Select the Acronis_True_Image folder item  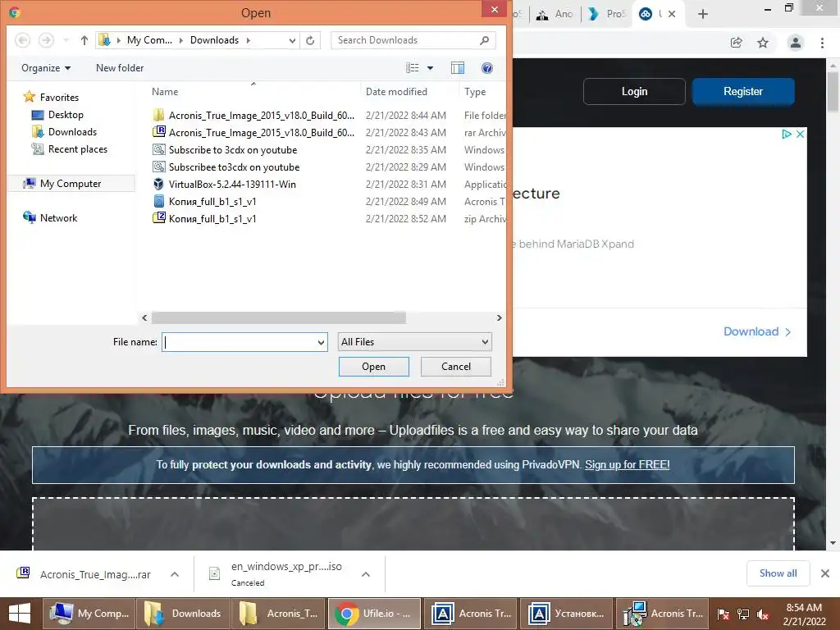point(253,115)
